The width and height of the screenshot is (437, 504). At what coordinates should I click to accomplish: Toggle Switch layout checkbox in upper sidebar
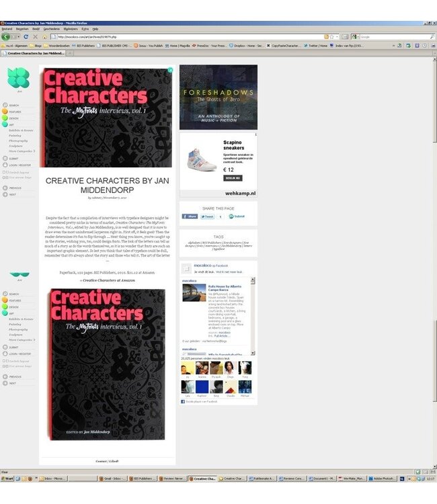[x=4, y=172]
